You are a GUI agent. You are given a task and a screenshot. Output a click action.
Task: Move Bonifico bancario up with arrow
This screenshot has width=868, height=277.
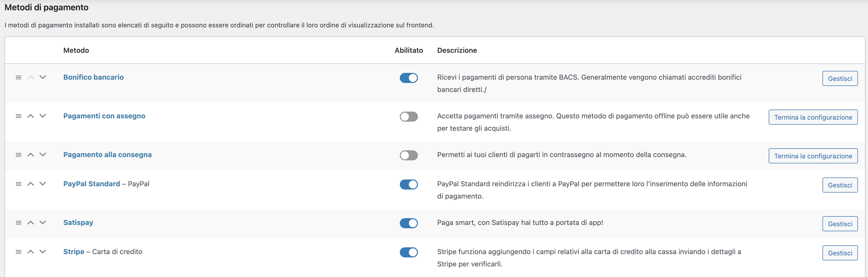tap(31, 77)
